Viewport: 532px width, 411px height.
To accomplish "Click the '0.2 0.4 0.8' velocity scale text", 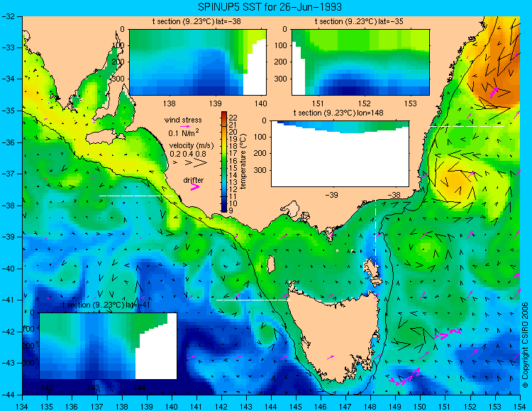I will [188, 154].
